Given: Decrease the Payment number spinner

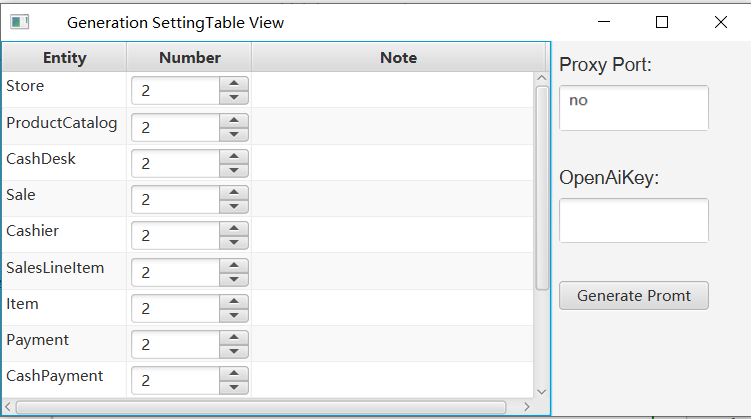Looking at the screenshot, I should 233,351.
